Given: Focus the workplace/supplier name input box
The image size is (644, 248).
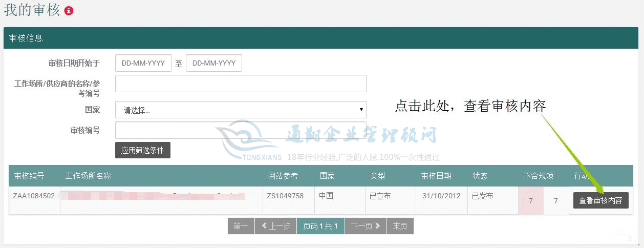Looking at the screenshot, I should (x=241, y=84).
